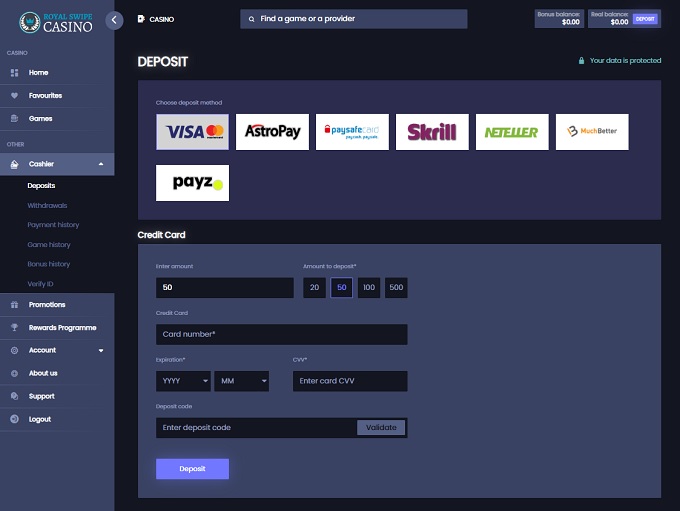Open the MM expiration month dropdown
Image resolution: width=680 pixels, height=511 pixels.
coord(241,381)
